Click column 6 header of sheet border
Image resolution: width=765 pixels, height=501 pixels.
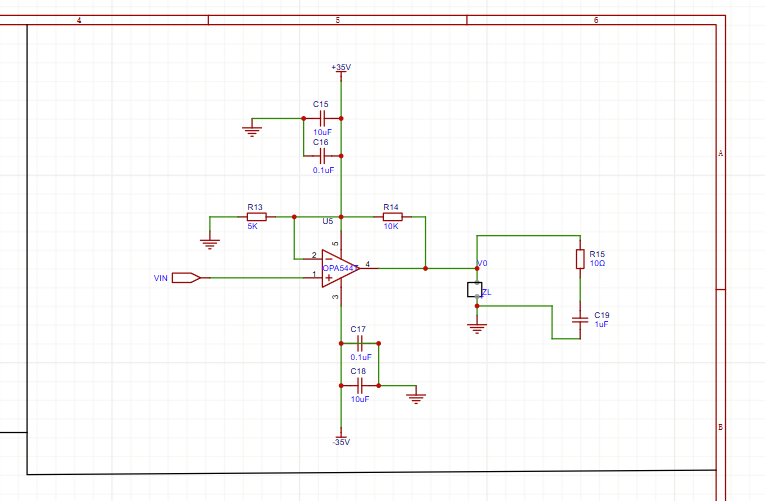click(596, 20)
